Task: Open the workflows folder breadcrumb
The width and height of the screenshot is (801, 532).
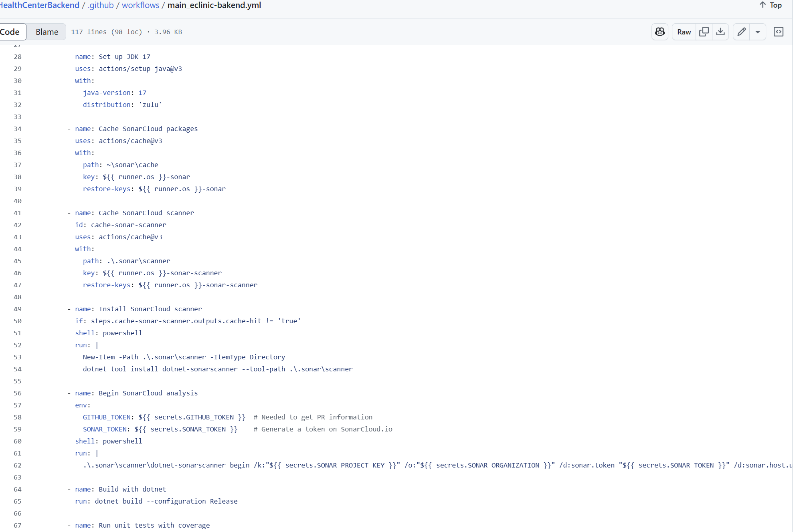Action: 140,5
